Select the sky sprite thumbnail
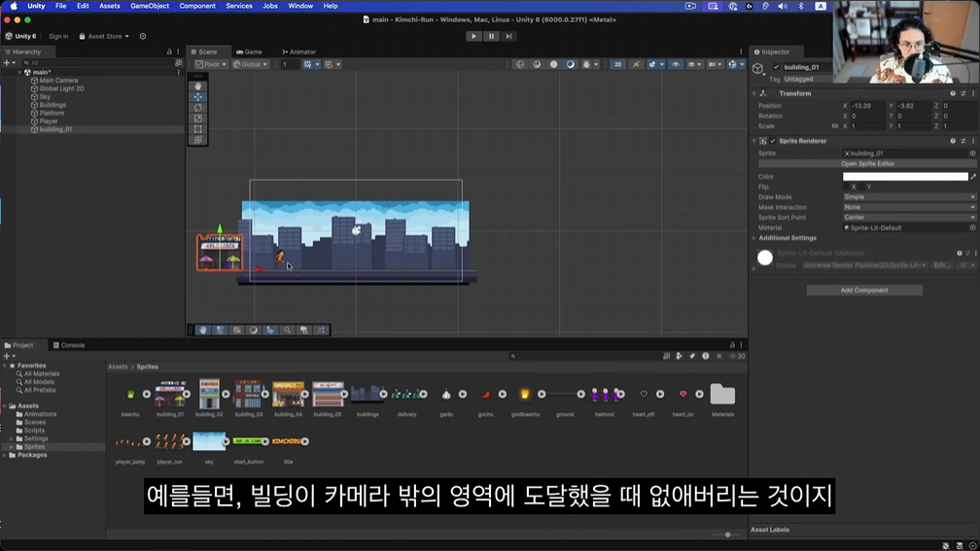 tap(209, 441)
